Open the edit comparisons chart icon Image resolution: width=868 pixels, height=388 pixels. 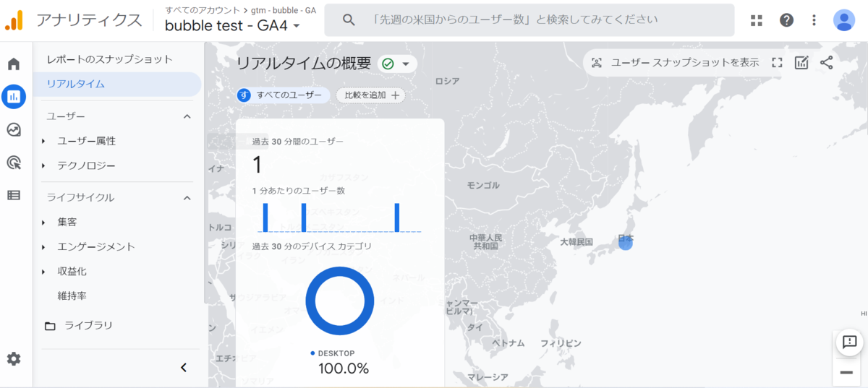[x=801, y=63]
